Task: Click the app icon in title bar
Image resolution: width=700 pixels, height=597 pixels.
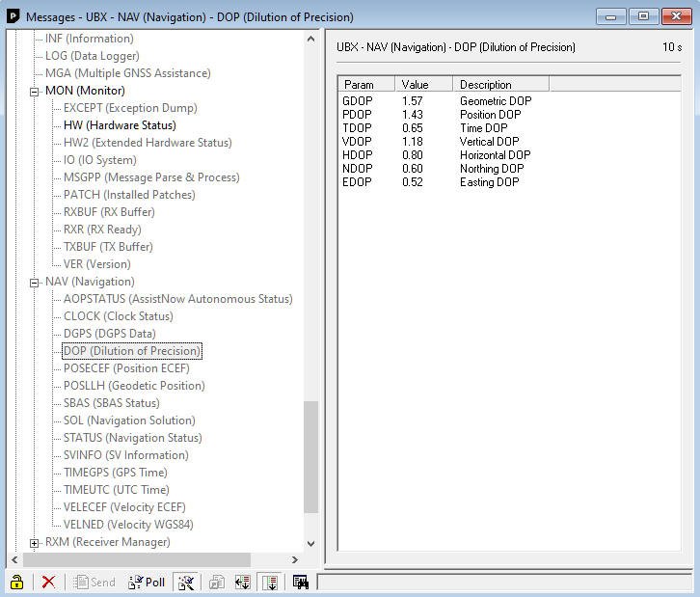Action: [13, 16]
